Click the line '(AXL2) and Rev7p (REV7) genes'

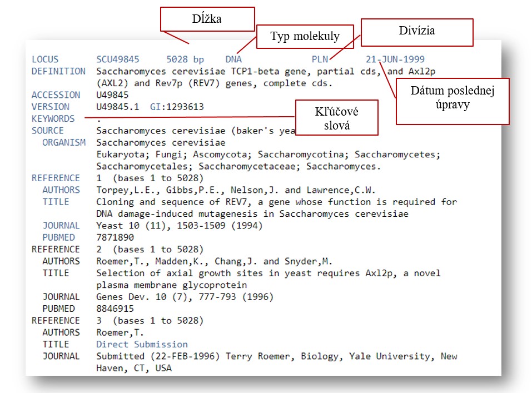(215, 83)
